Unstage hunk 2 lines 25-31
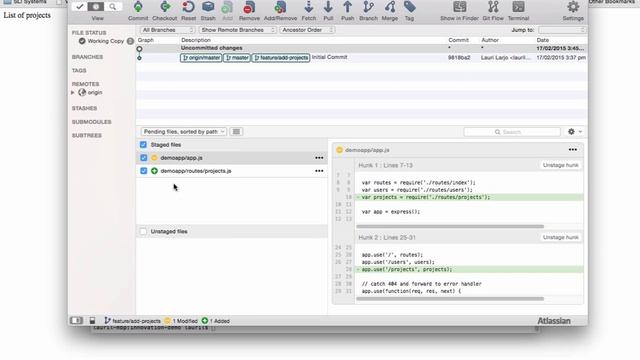This screenshot has width=640, height=360. [560, 237]
